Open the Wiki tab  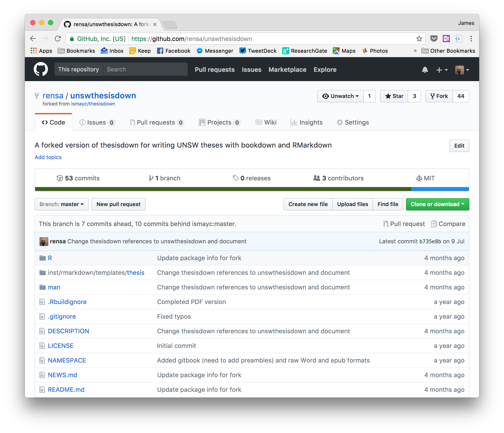(266, 123)
